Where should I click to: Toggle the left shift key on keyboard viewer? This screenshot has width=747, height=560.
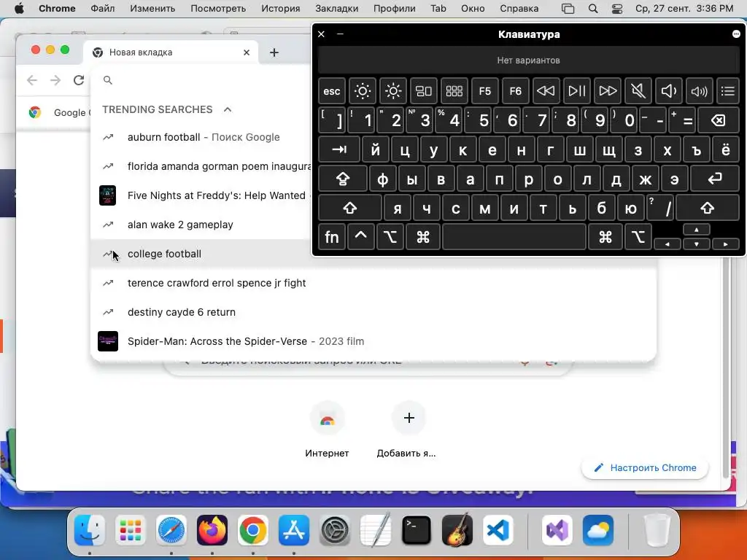click(350, 208)
